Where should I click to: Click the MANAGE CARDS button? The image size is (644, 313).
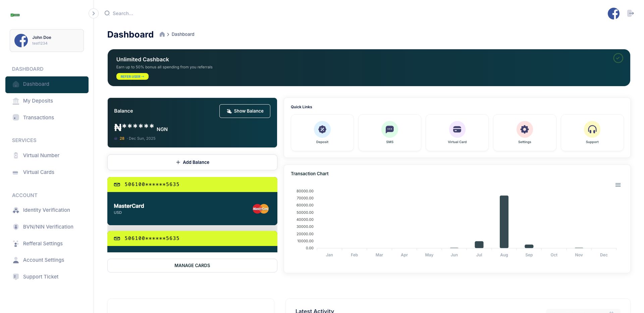coord(192,265)
